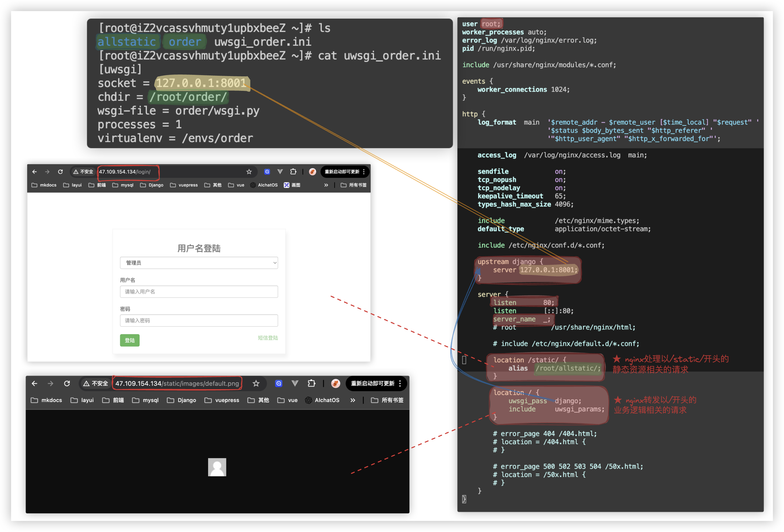Click the 密码 input field
This screenshot has height=532, width=784.
click(199, 320)
